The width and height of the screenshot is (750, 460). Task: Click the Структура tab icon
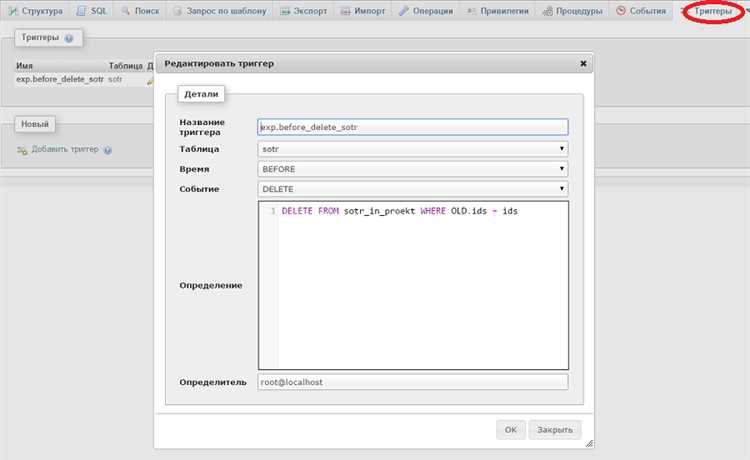tap(13, 11)
